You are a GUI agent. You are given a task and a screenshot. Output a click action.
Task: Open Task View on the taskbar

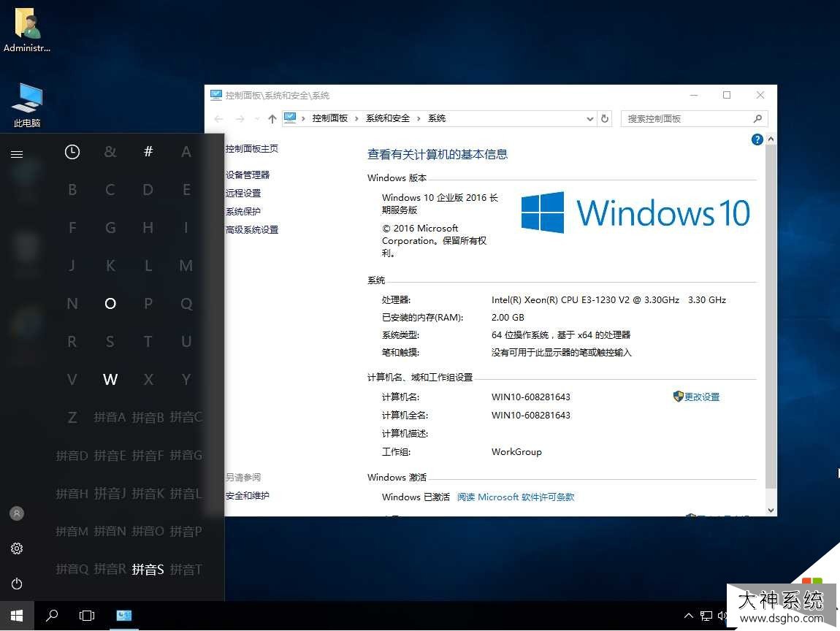(x=87, y=616)
